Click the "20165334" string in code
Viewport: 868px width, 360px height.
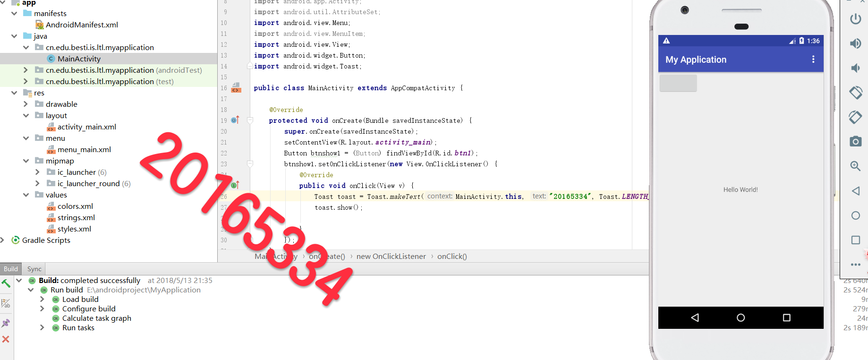tap(571, 197)
